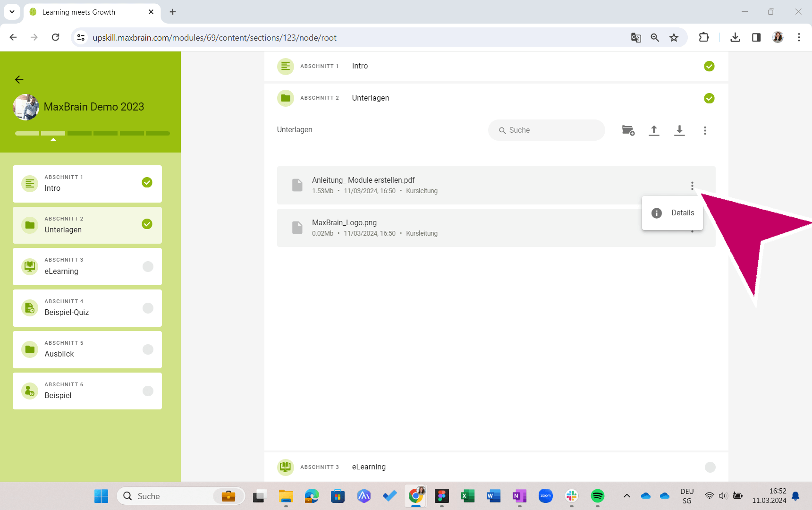Toggle completion circle of sidebar Ausblick
The image size is (812, 510).
click(148, 349)
